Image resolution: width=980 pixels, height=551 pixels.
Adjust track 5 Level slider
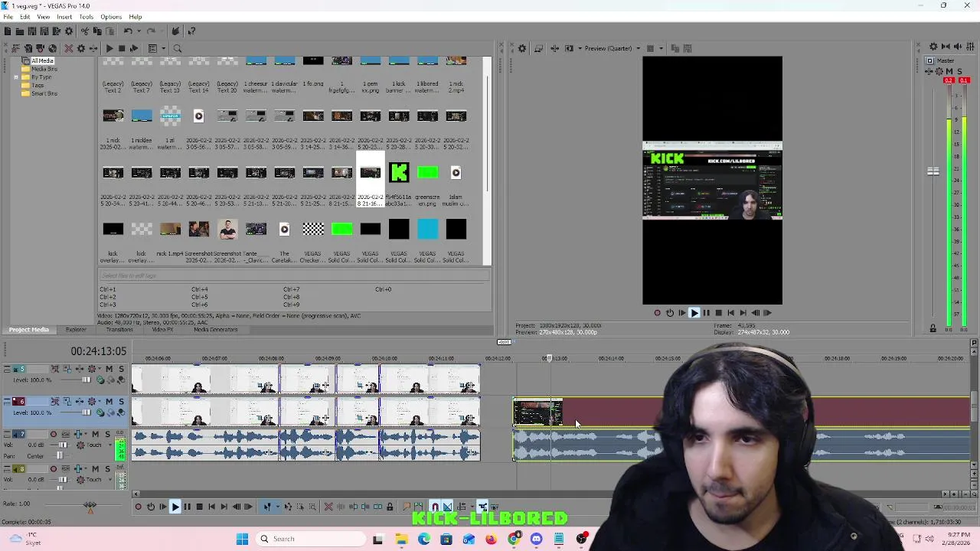87,380
